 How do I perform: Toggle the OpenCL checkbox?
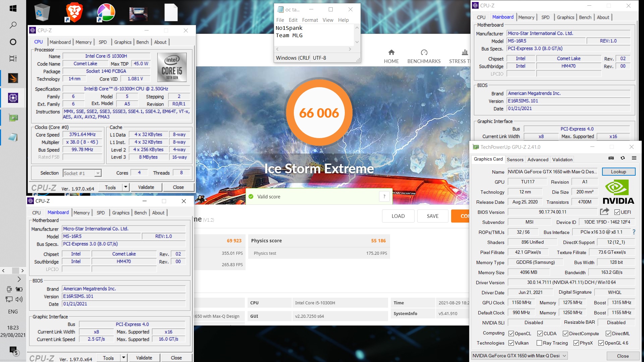(x=511, y=334)
